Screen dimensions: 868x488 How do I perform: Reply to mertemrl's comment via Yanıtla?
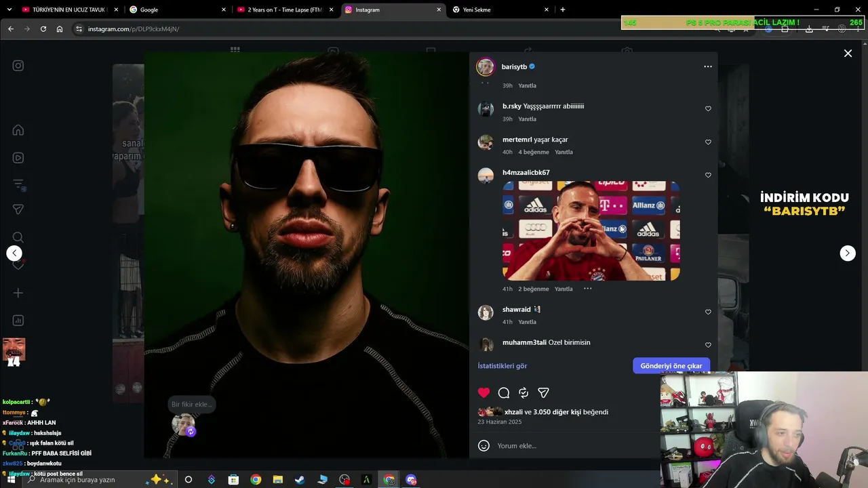(x=564, y=152)
